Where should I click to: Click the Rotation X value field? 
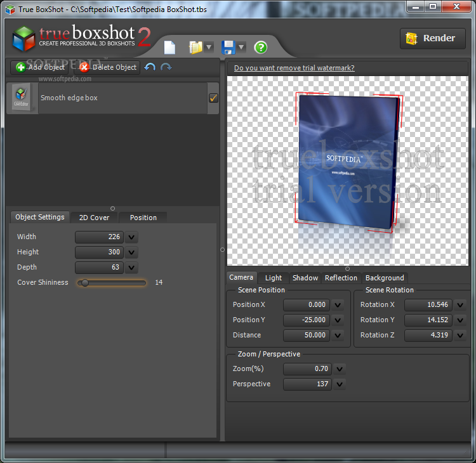(428, 304)
